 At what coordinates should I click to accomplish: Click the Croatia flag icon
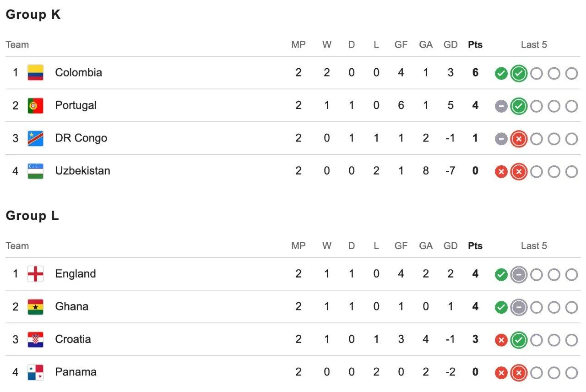coord(35,339)
